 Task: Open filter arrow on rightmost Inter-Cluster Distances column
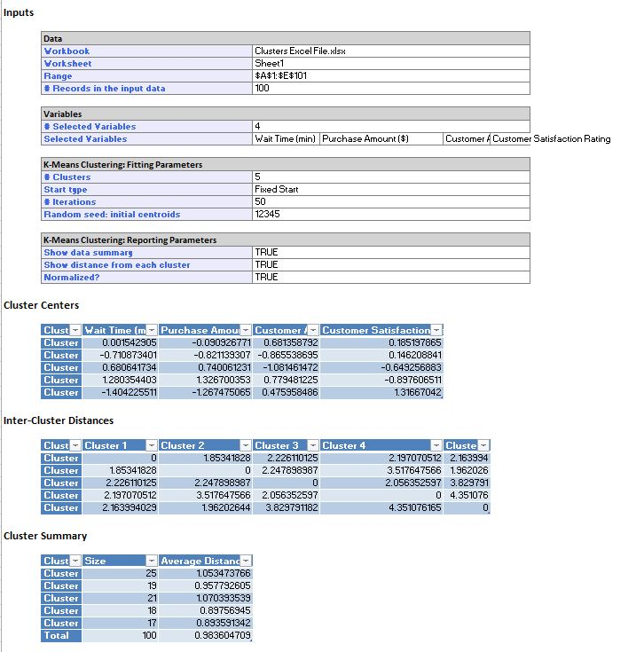483,445
